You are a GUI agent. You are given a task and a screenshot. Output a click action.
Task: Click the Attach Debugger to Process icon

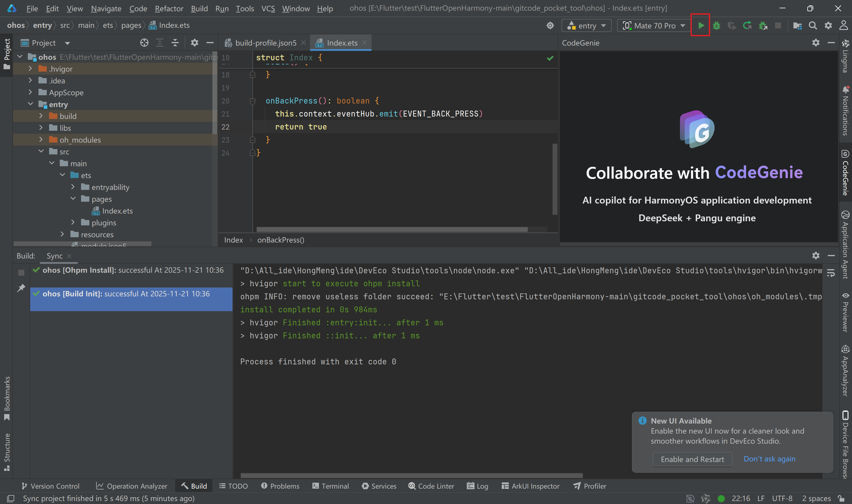click(763, 25)
